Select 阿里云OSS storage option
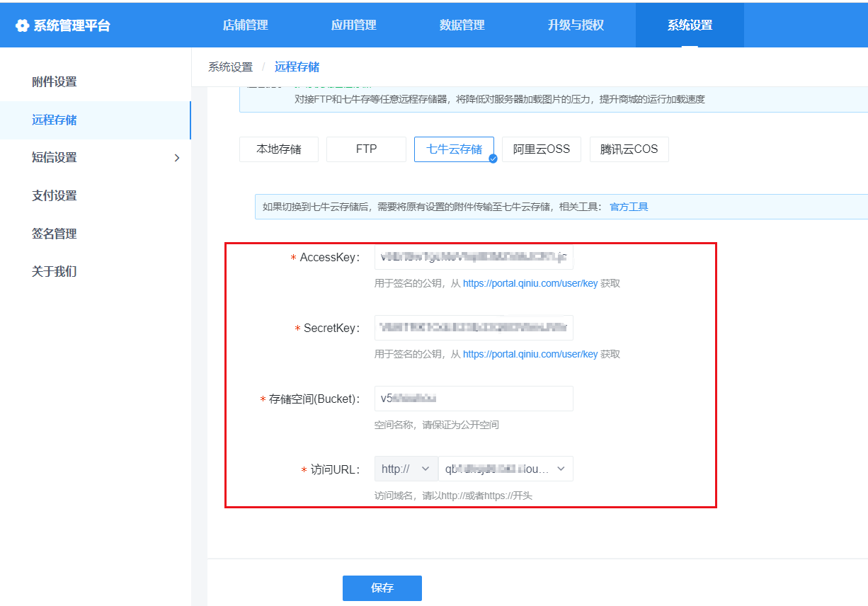868x606 pixels. click(x=541, y=149)
